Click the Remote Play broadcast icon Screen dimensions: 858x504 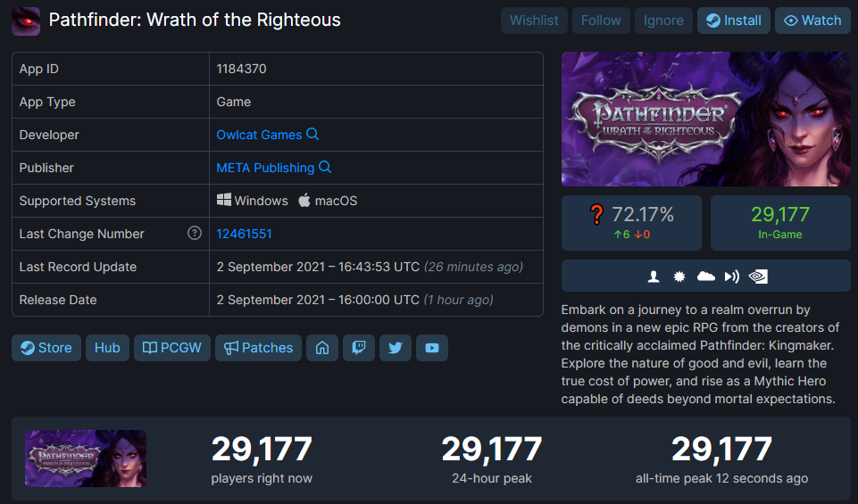point(731,277)
